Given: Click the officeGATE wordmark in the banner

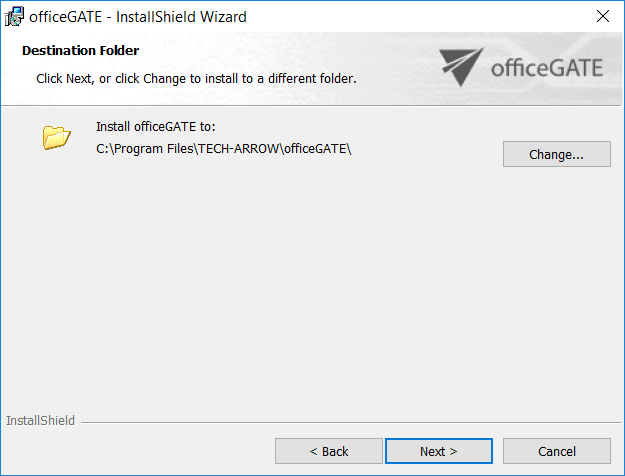Looking at the screenshot, I should (546, 69).
